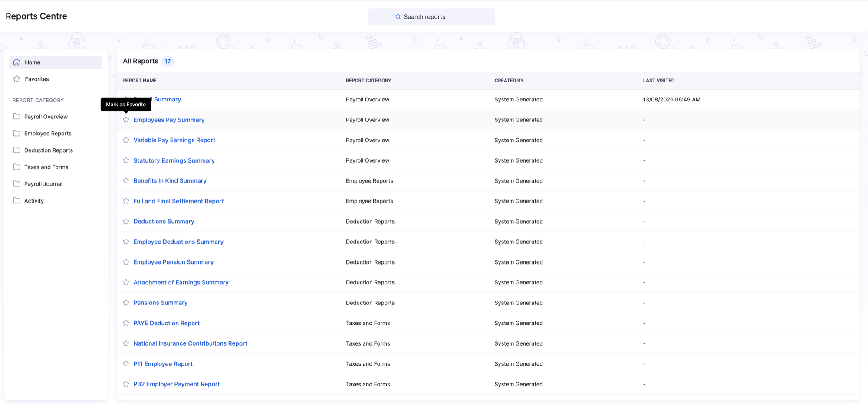Click the Search reports input field

431,17
